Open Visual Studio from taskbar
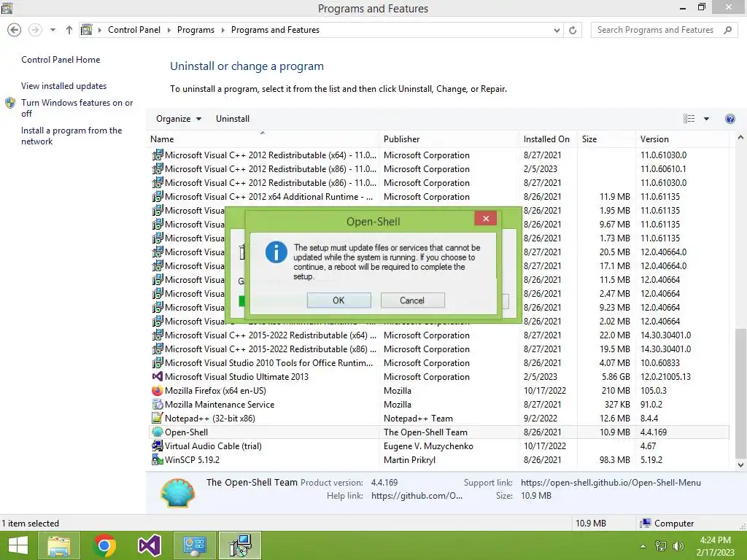Image resolution: width=747 pixels, height=560 pixels. click(149, 545)
